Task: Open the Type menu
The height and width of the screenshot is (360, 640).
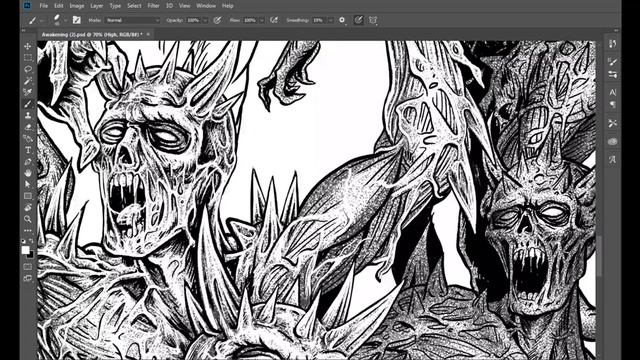Action: 115,6
